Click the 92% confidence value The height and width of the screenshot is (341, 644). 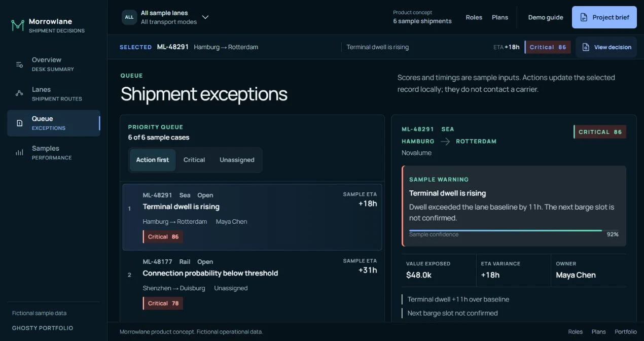[x=613, y=234]
